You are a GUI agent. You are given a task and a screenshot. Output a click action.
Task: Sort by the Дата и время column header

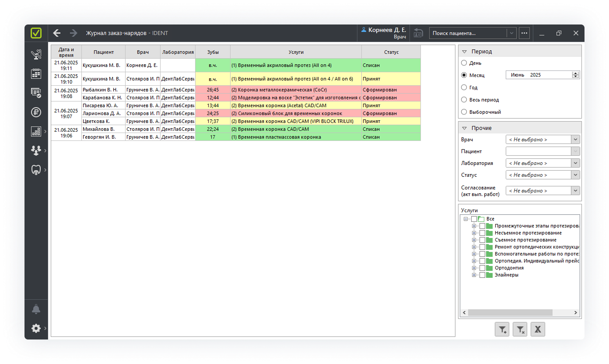[x=66, y=52]
